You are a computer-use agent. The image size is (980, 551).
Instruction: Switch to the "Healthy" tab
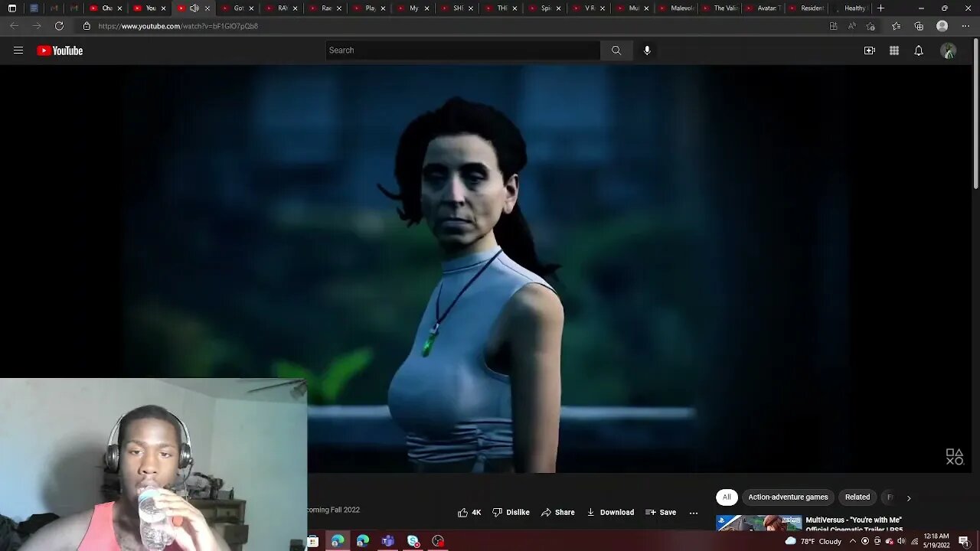[x=851, y=8]
